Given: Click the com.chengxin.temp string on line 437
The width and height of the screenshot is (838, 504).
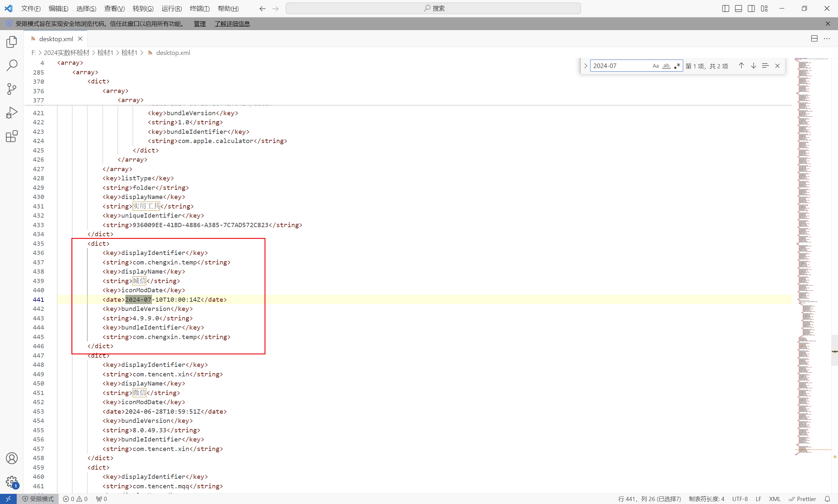Looking at the screenshot, I should 165,262.
